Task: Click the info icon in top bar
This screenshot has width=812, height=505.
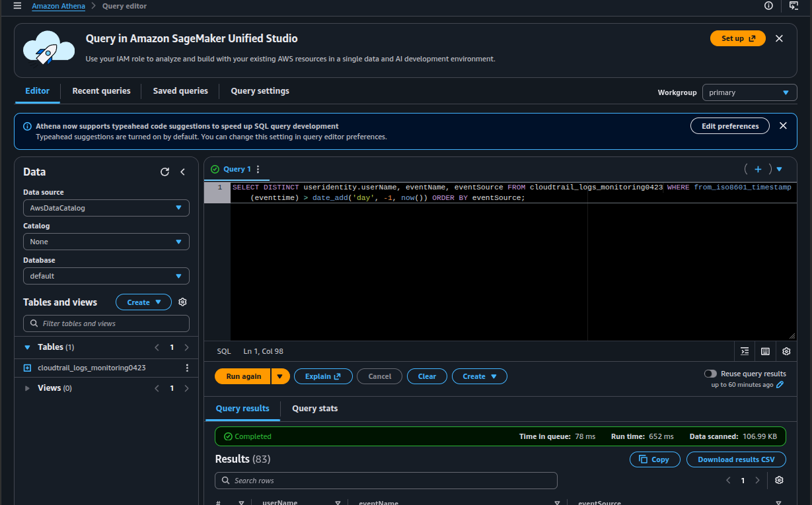Action: (768, 6)
